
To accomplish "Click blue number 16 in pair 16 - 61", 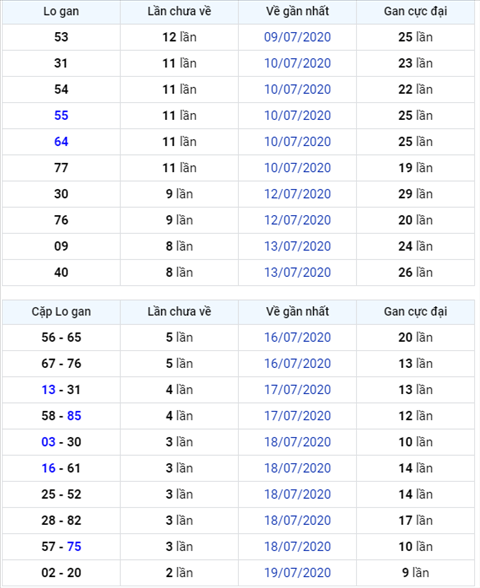I will tap(48, 468).
